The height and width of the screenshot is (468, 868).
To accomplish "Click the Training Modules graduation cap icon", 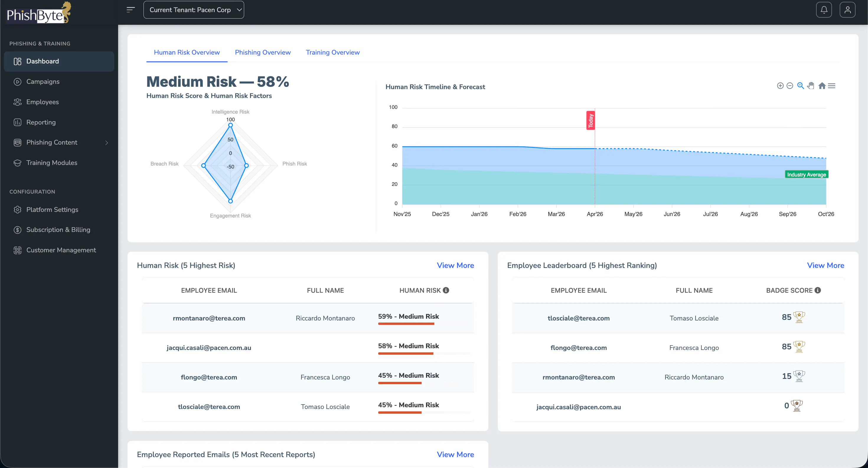I will [17, 163].
